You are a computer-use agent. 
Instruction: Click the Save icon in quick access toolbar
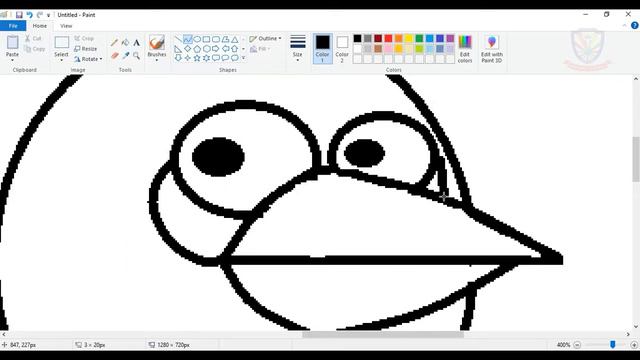(19, 15)
